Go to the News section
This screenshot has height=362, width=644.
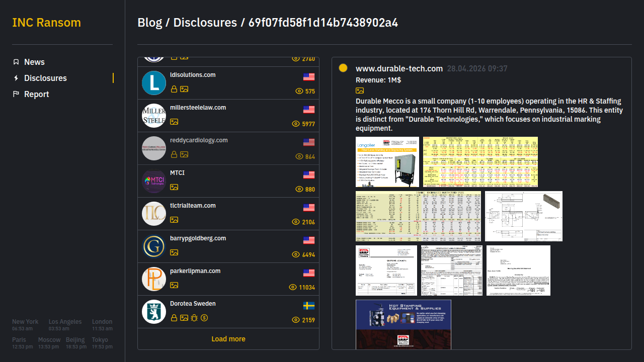point(34,62)
